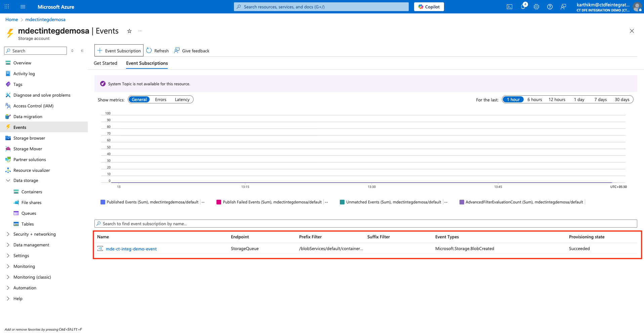Favorite the resource with the star icon
The height and width of the screenshot is (333, 644).
pyautogui.click(x=129, y=31)
